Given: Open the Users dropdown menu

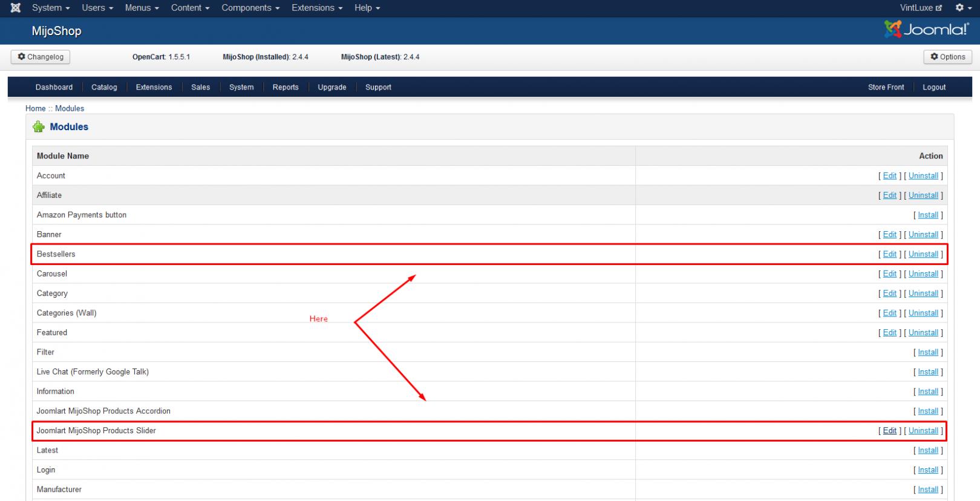Looking at the screenshot, I should 97,8.
